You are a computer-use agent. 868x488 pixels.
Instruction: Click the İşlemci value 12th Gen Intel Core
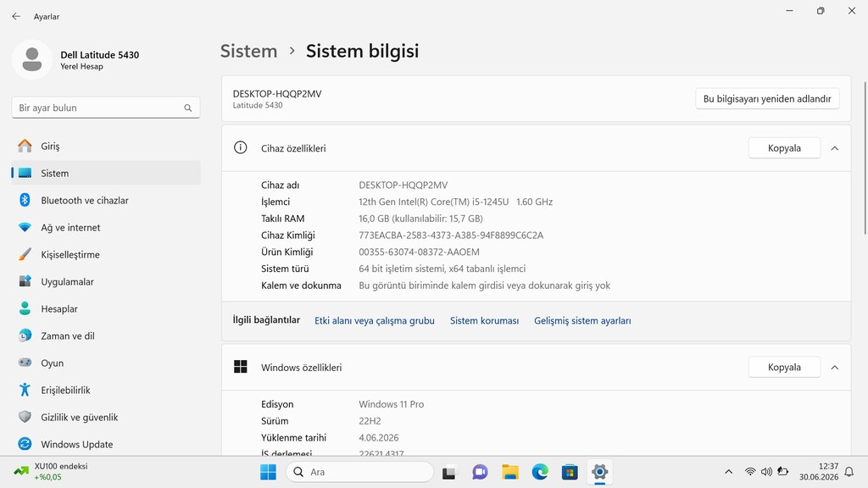point(455,202)
